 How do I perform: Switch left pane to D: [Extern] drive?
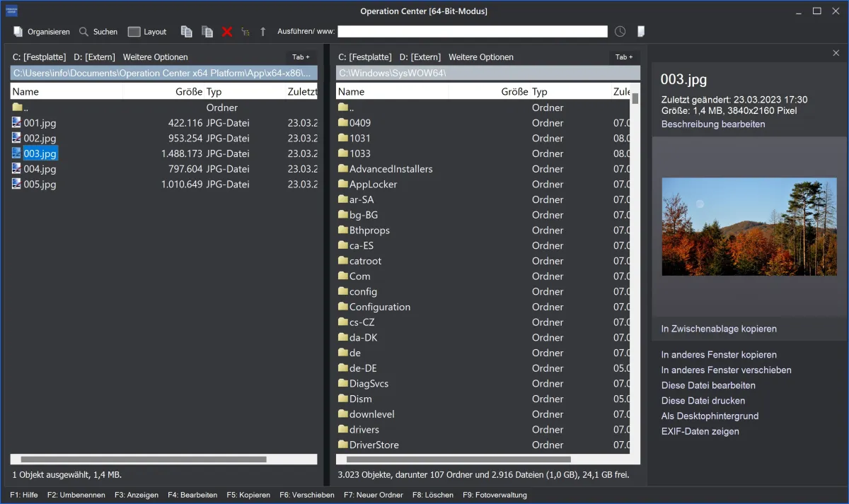[94, 57]
